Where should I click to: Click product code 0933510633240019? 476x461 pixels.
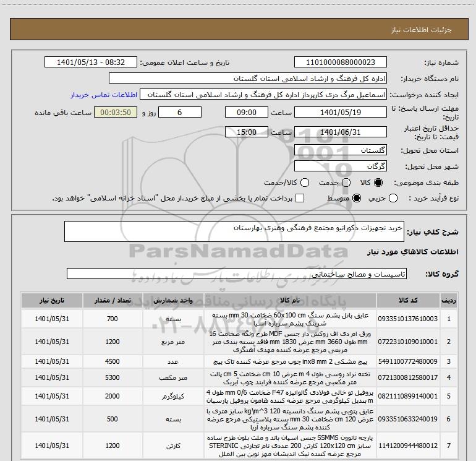tap(408, 419)
